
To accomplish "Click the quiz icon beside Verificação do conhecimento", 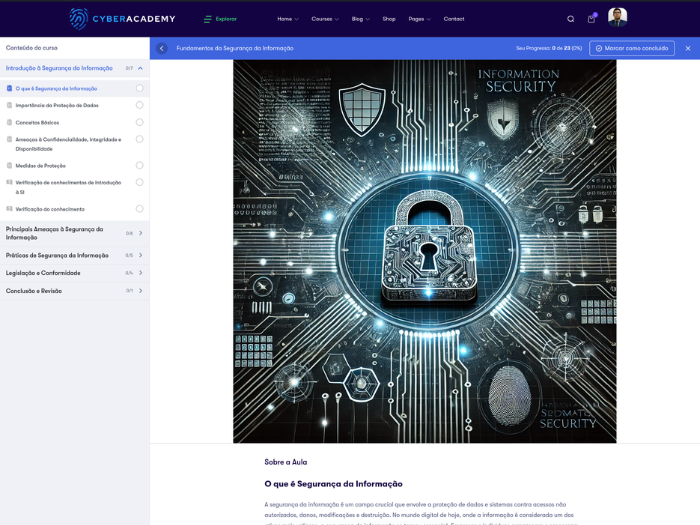I will point(10,209).
